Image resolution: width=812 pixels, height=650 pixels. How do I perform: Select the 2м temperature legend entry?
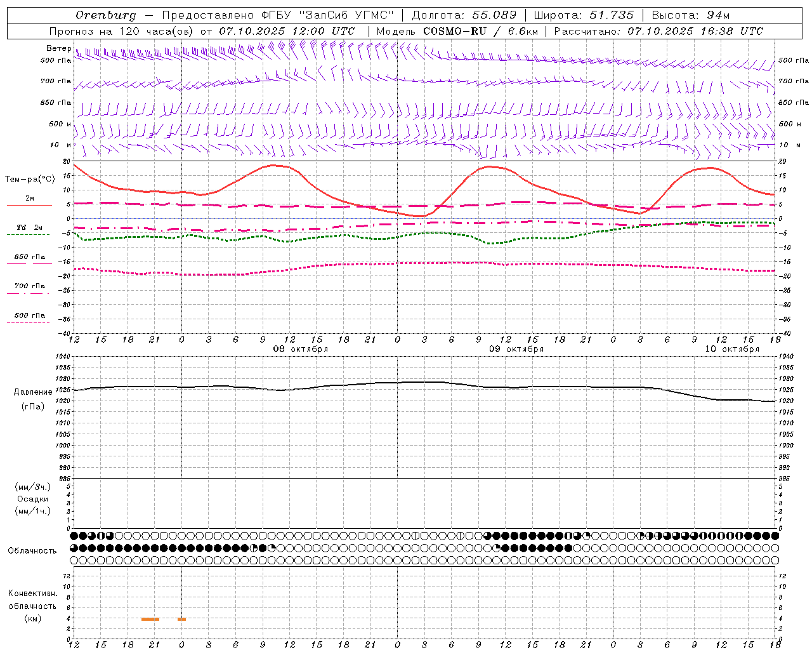[x=30, y=198]
